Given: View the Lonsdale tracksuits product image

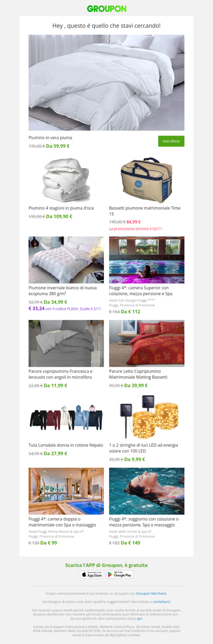Looking at the screenshot, I should (67, 417).
